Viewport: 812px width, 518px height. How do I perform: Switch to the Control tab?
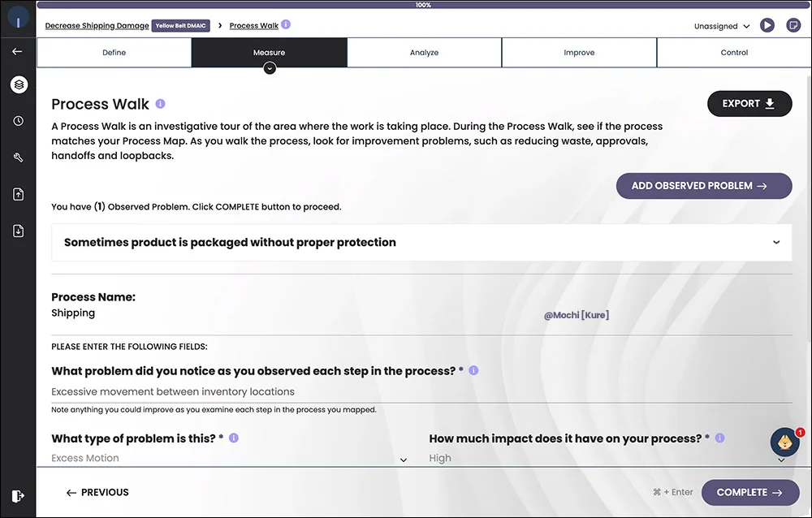coord(734,52)
